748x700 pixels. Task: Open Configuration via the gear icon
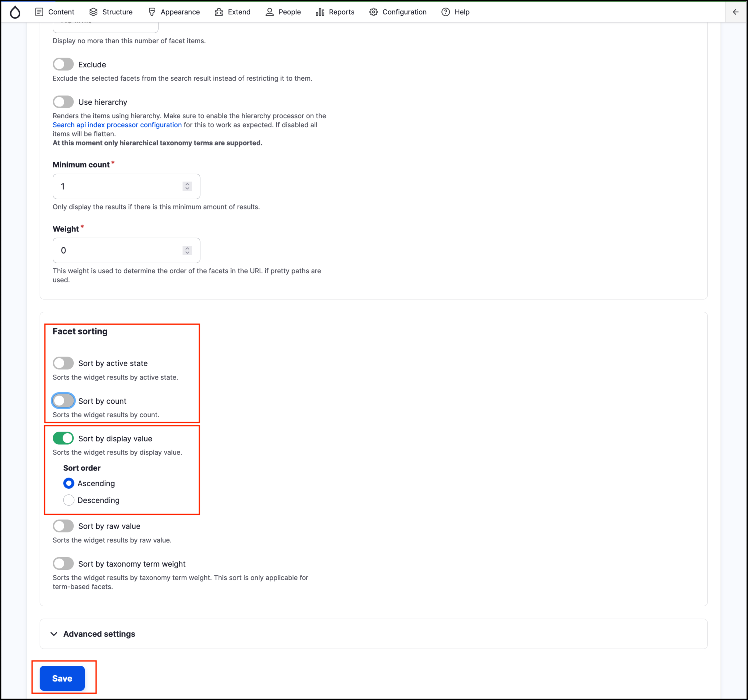[373, 12]
